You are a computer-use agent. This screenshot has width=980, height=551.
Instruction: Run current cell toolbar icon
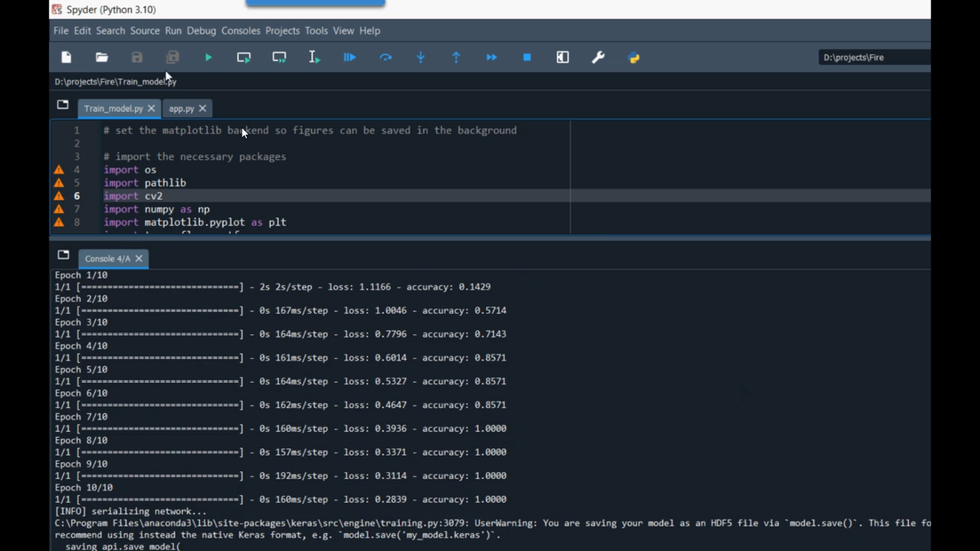pyautogui.click(x=244, y=57)
